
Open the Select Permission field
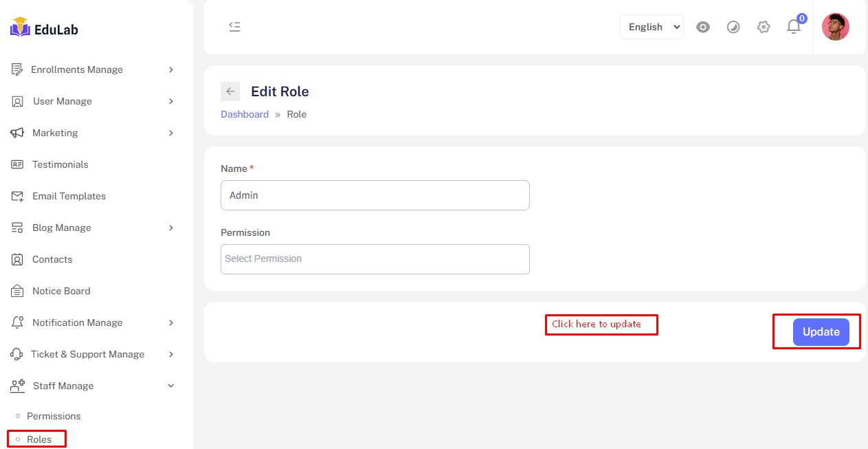point(375,259)
